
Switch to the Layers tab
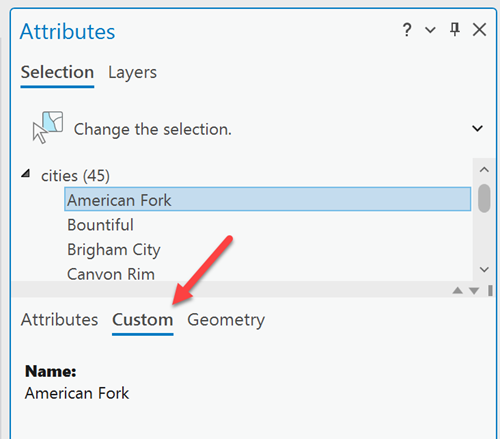click(132, 72)
